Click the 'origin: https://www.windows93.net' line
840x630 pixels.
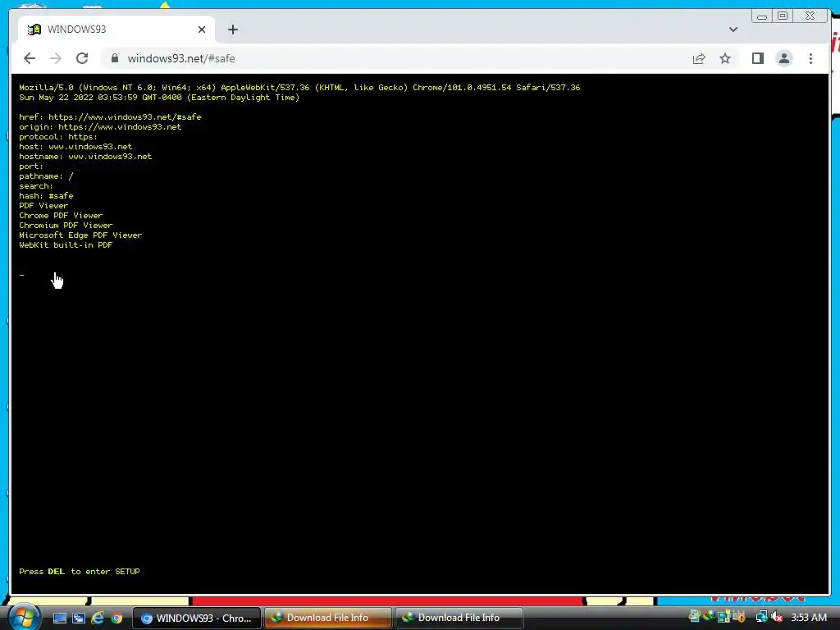(x=100, y=127)
